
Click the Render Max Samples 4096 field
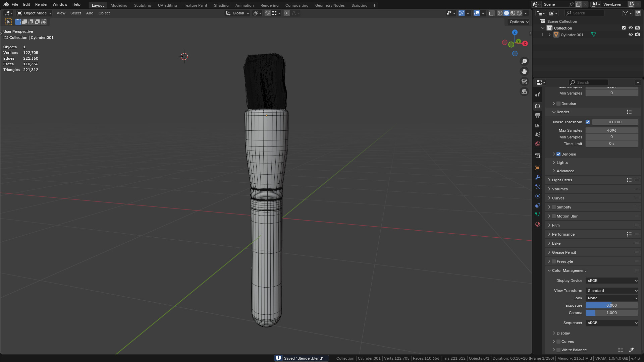tap(612, 130)
